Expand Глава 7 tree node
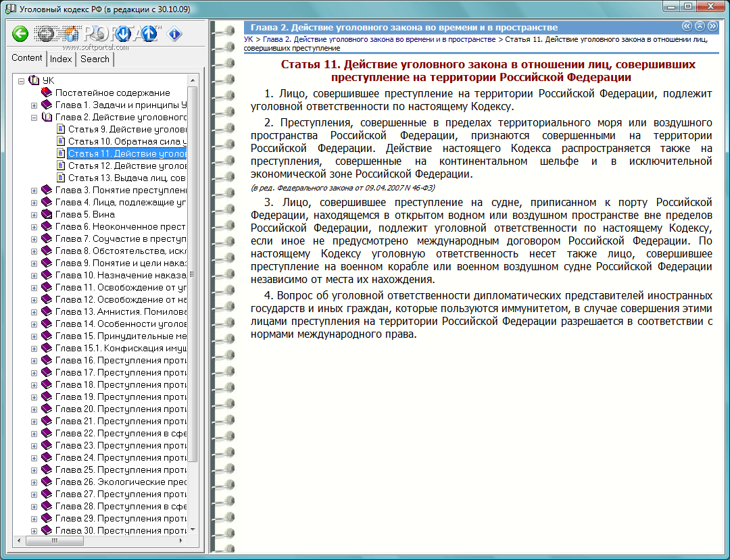This screenshot has width=730, height=560. click(34, 239)
